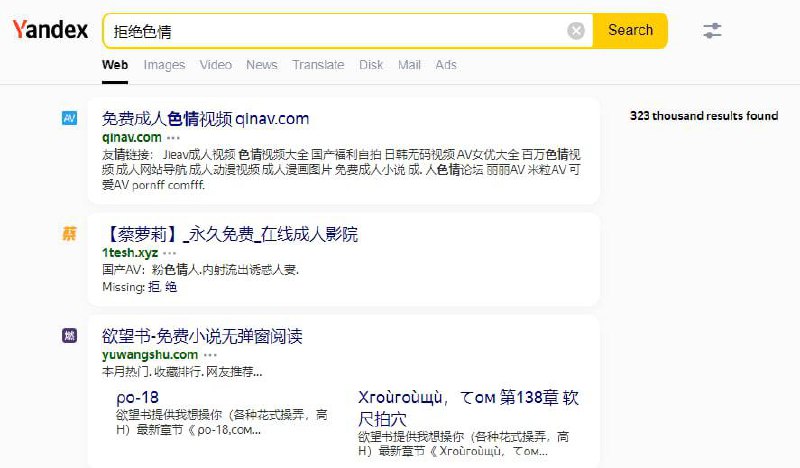The width and height of the screenshot is (800, 468).
Task: Click the yellow Search button
Action: (630, 31)
